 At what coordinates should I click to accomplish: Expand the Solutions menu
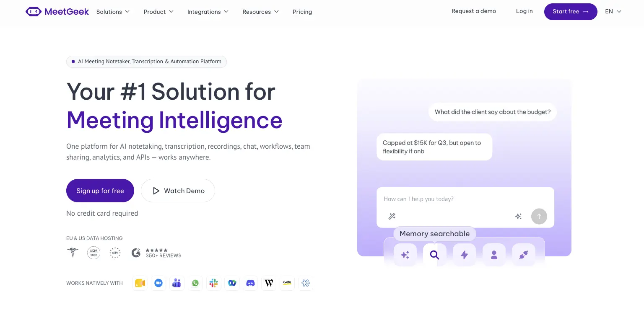(x=113, y=12)
